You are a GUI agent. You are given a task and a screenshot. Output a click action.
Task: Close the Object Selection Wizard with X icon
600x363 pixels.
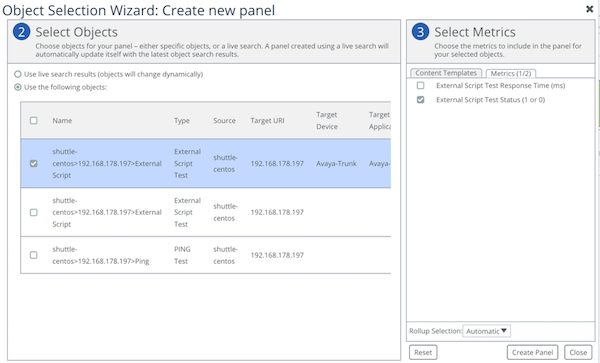(589, 9)
